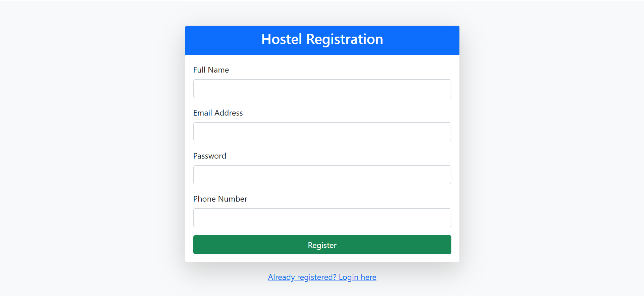The image size is (644, 296).
Task: Click the "Full Name" label text
Action: (211, 70)
